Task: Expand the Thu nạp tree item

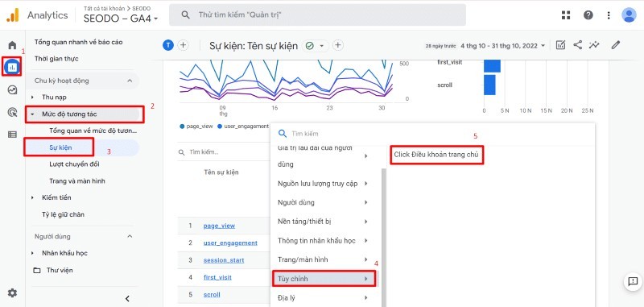Action: [32, 97]
